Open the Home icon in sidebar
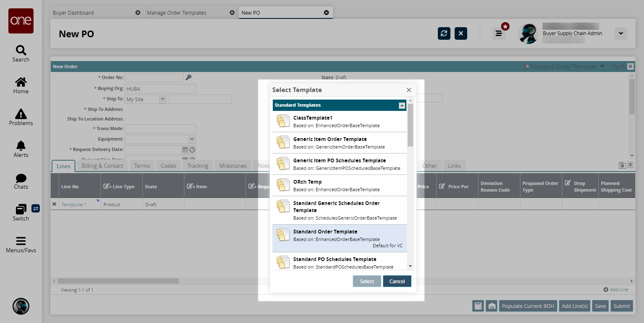This screenshot has height=323, width=644. point(21,82)
